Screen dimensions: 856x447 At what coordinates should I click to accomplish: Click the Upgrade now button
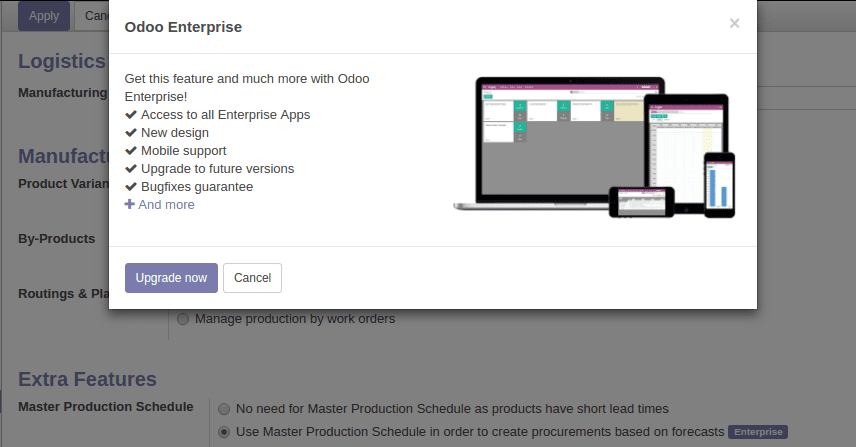pyautogui.click(x=171, y=278)
